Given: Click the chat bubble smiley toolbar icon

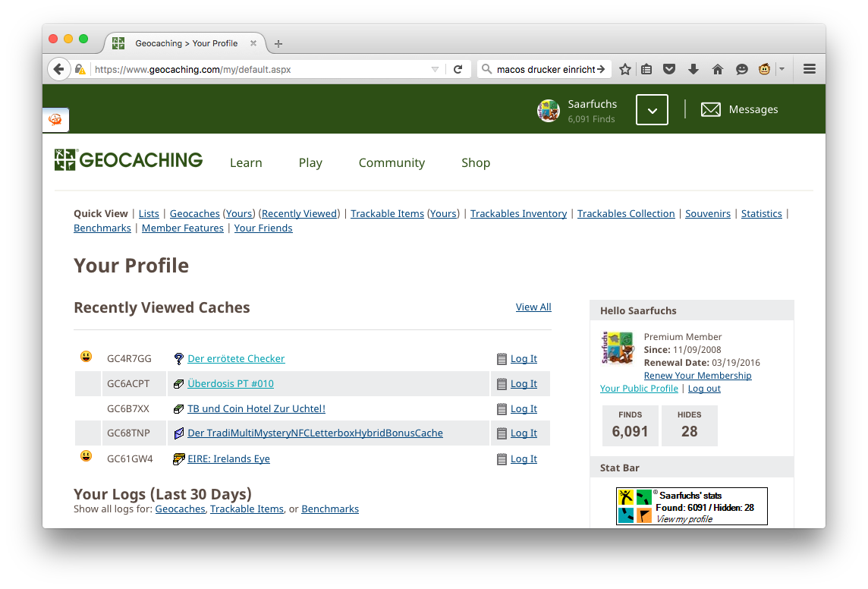Looking at the screenshot, I should click(x=742, y=69).
